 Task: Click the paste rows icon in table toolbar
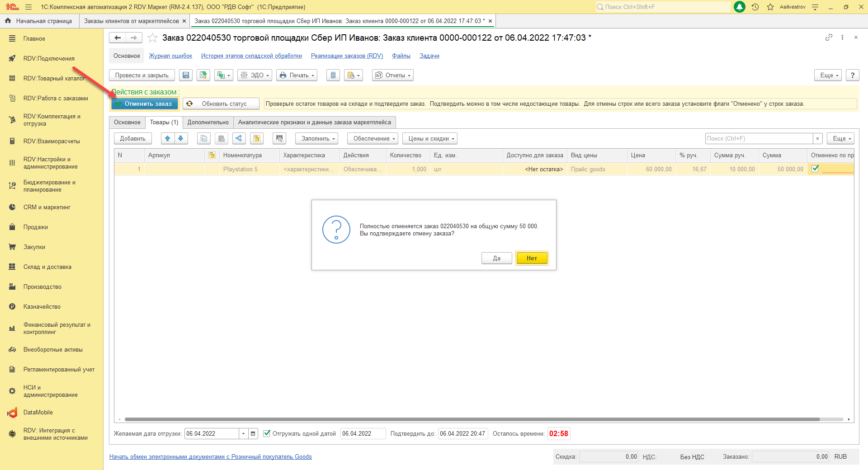point(222,139)
